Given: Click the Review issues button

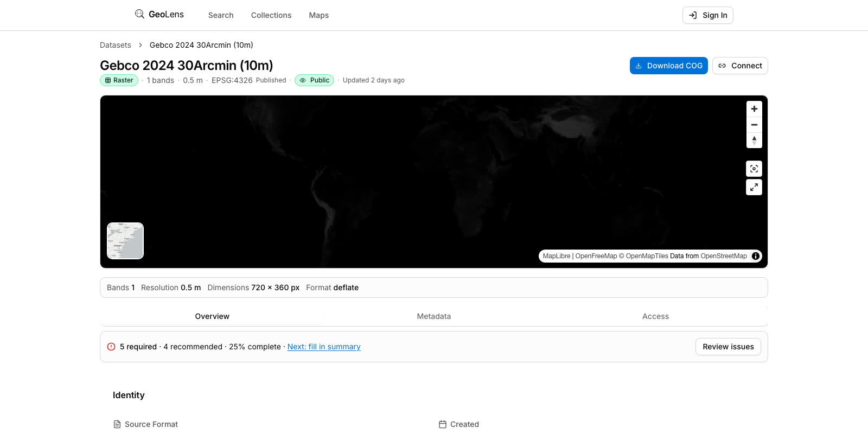Looking at the screenshot, I should [x=728, y=347].
